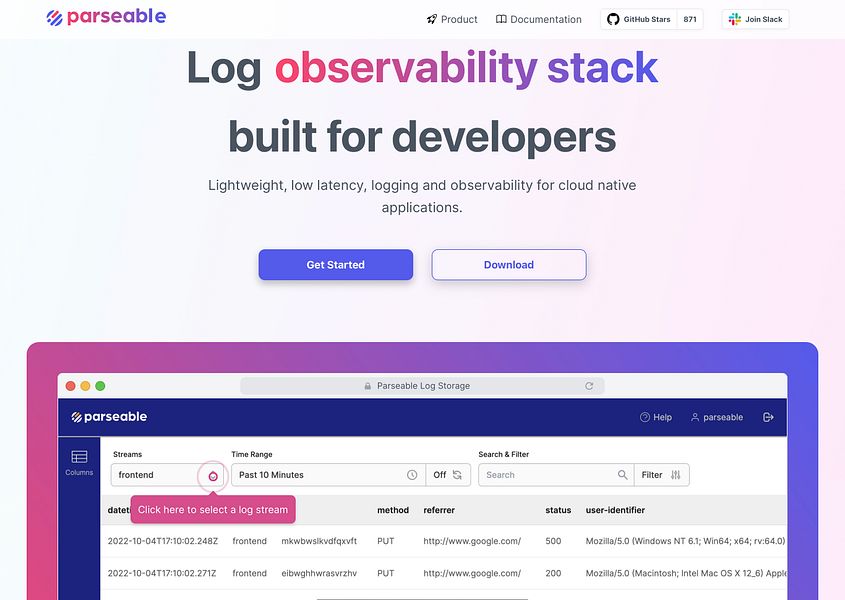Click the magnifying glass search icon

click(622, 475)
